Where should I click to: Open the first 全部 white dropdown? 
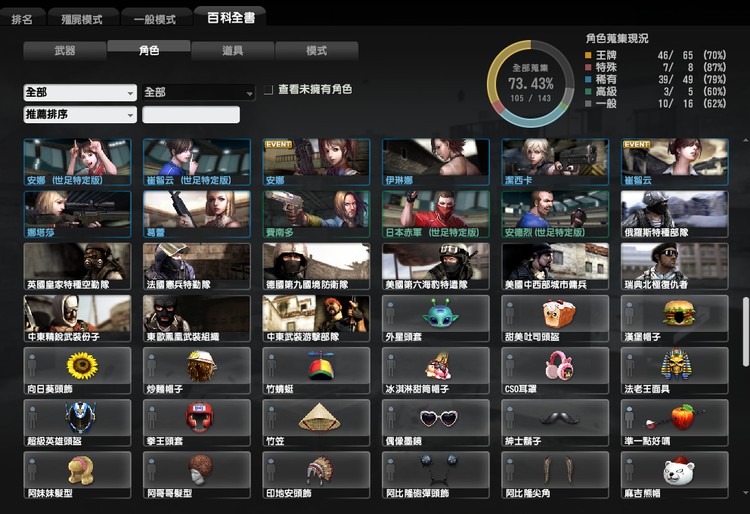[x=80, y=92]
